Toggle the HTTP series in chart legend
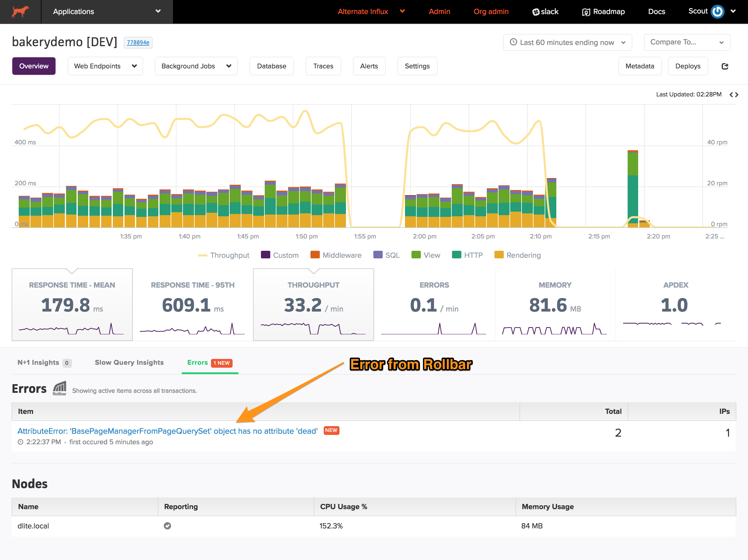The image size is (748, 560). [467, 255]
